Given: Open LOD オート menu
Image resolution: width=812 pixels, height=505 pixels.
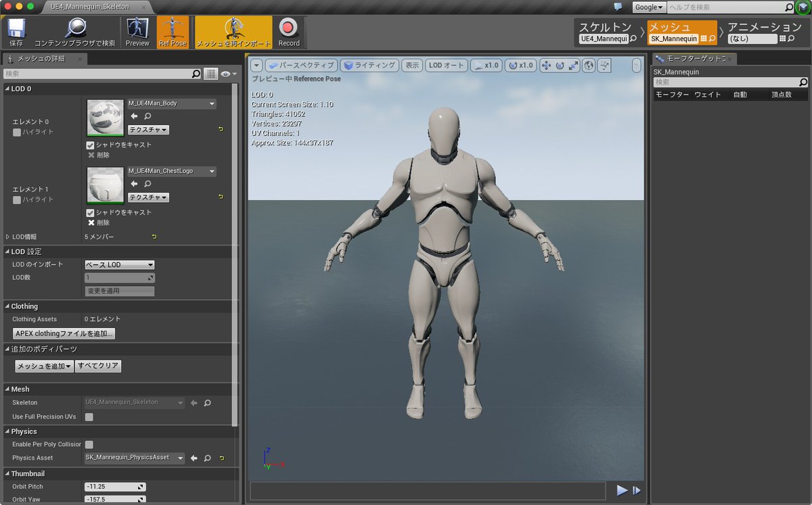Looking at the screenshot, I should point(446,66).
